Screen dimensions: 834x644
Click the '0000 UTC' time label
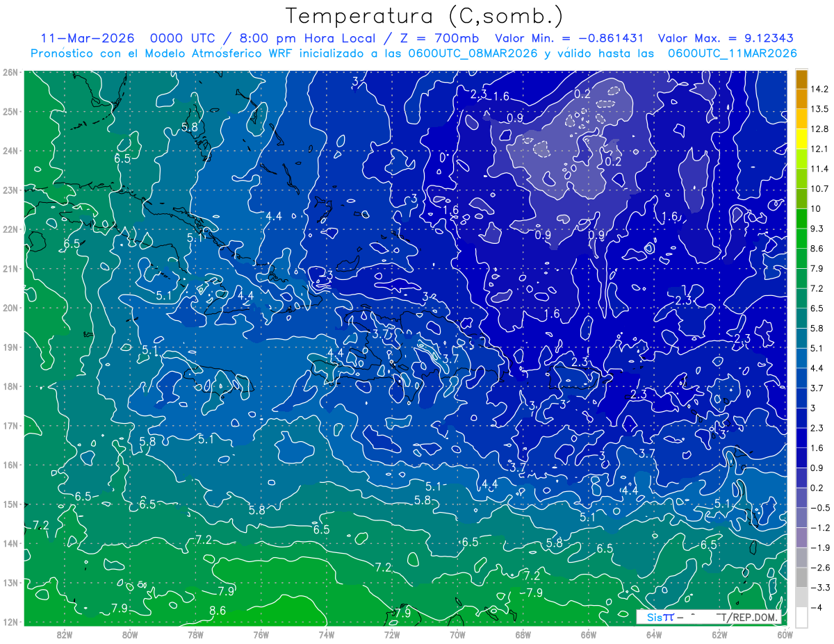tap(183, 38)
